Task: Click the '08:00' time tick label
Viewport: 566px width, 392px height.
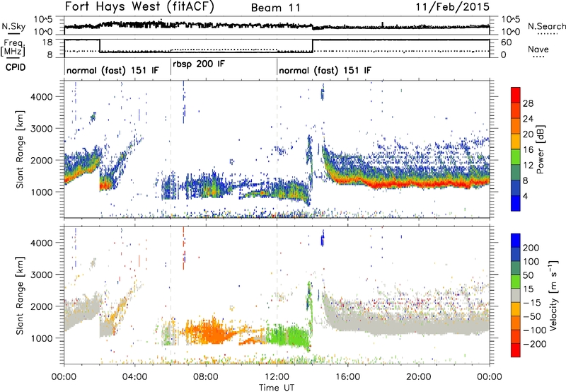Action: (206, 377)
